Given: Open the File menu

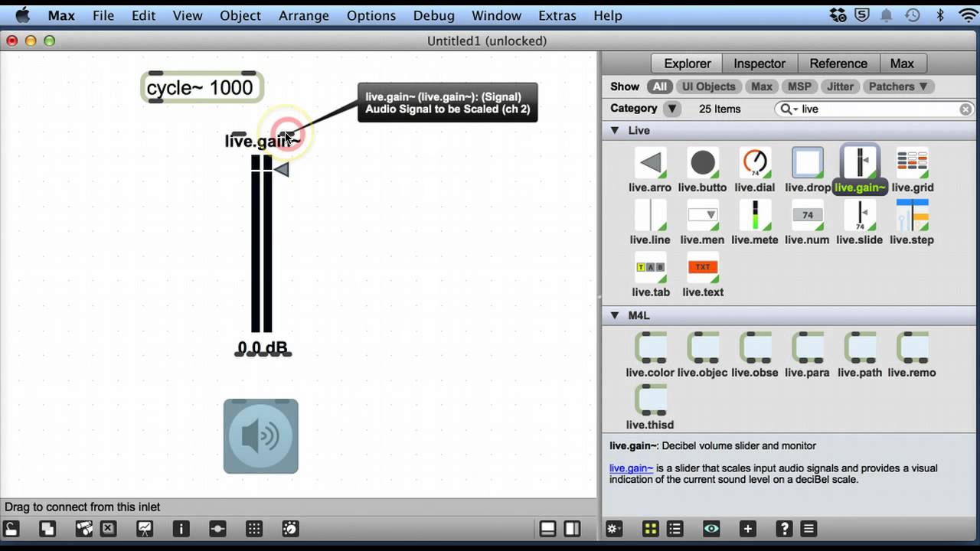Looking at the screenshot, I should tap(103, 15).
